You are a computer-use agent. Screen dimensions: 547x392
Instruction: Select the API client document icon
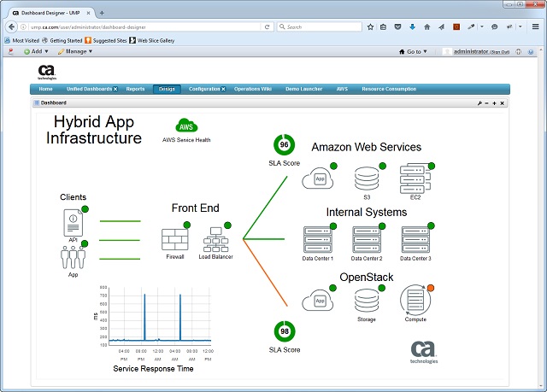tap(74, 224)
